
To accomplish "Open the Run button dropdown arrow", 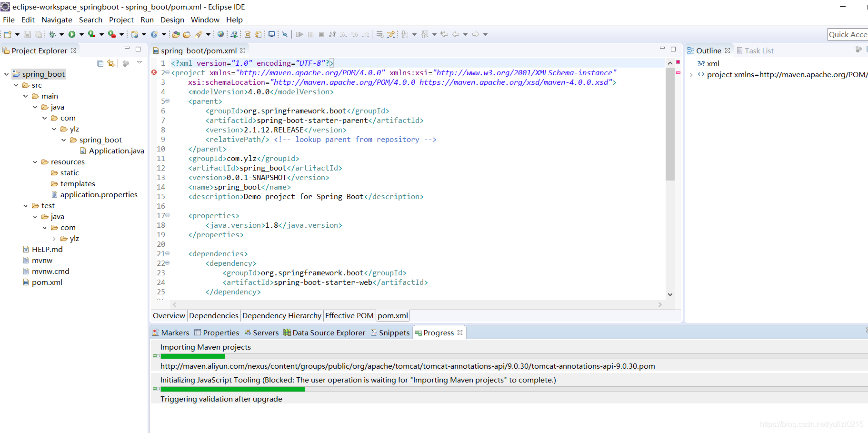I will pyautogui.click(x=81, y=34).
